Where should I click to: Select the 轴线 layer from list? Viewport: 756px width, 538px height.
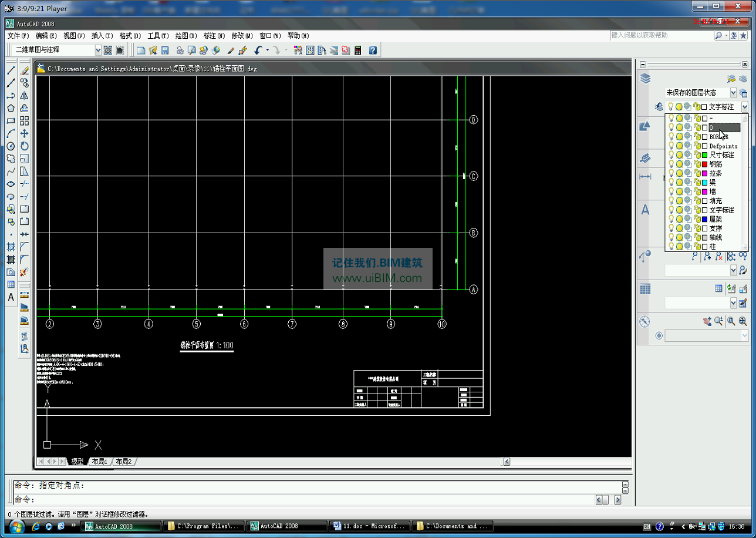click(x=716, y=237)
